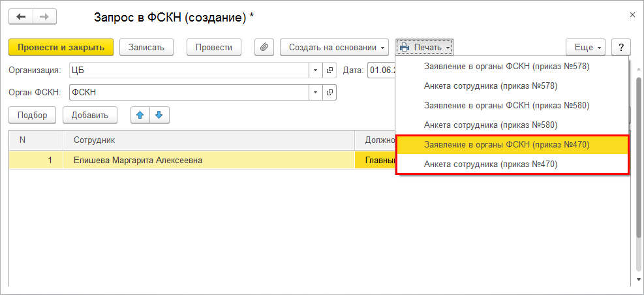Click the forward navigation arrow

pos(42,18)
